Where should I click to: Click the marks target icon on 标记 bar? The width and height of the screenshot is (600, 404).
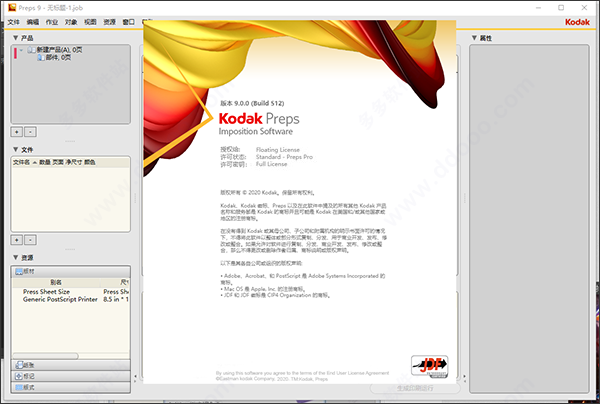[x=19, y=376]
